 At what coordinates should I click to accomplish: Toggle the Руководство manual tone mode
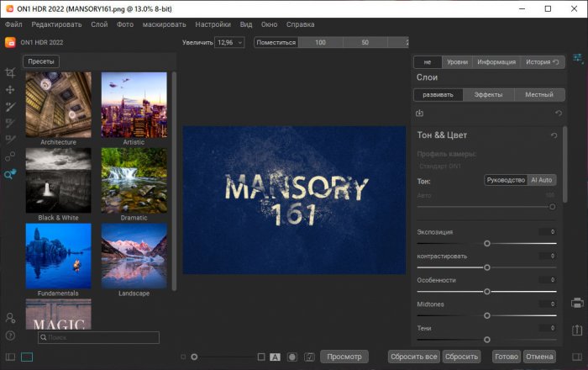[506, 180]
